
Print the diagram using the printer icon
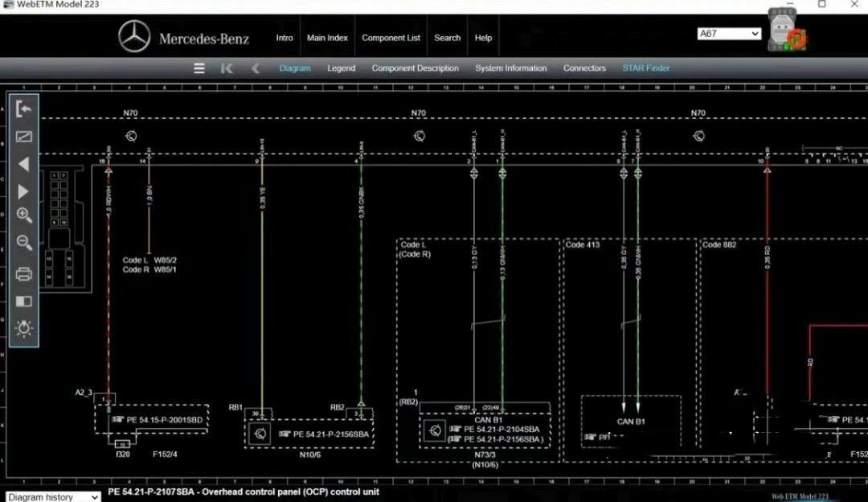coord(23,274)
